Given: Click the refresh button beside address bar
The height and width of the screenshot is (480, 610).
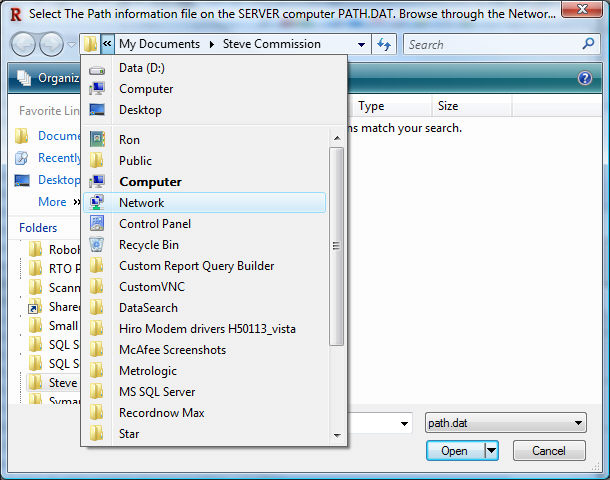Looking at the screenshot, I should click(x=384, y=44).
